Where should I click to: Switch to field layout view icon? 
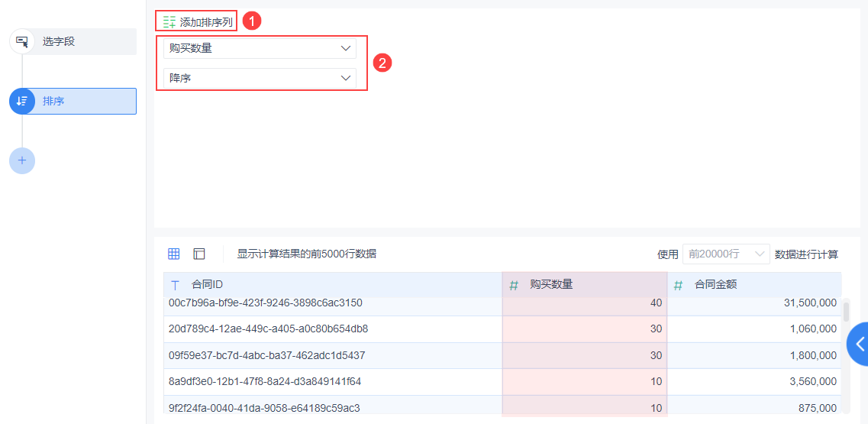click(199, 254)
